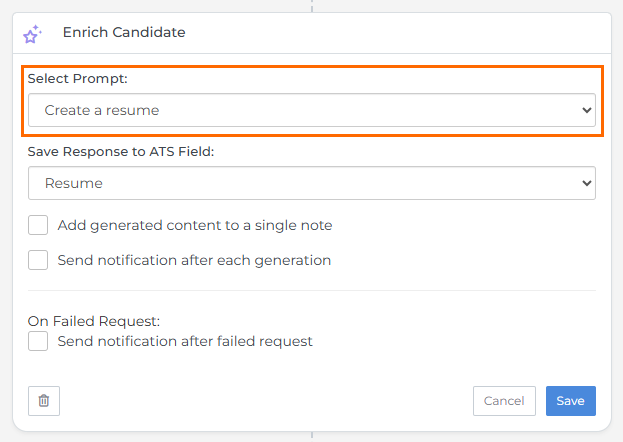Click the dashed connector line above the card
This screenshot has height=442, width=623.
pos(312,5)
